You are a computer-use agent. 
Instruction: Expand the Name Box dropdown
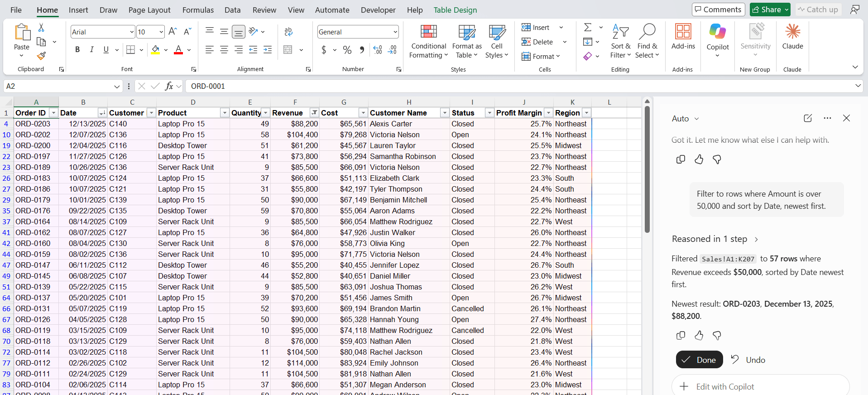click(117, 86)
